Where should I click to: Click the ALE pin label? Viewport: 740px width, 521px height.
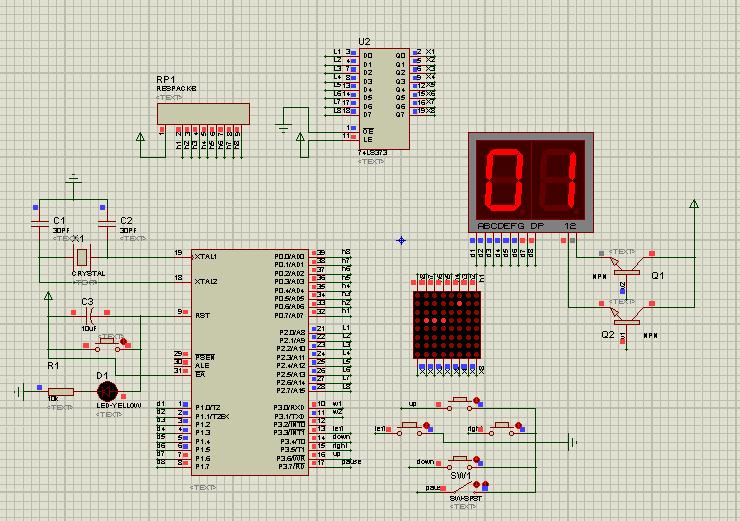[202, 366]
